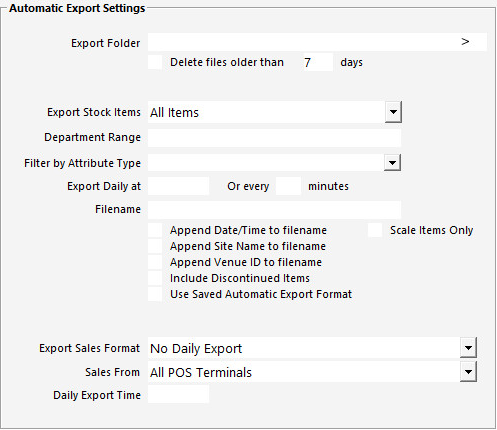497x430 pixels.
Task: Click the Export Folder browse arrow
Action: pos(465,42)
